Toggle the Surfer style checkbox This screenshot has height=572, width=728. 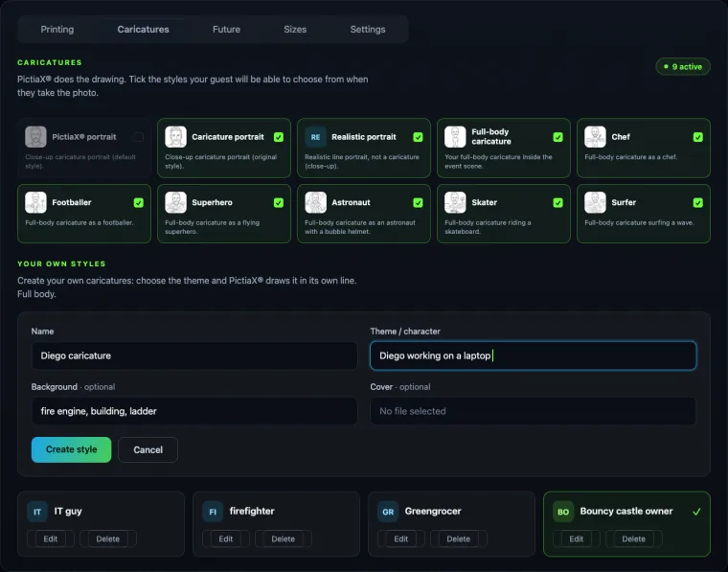pos(697,202)
